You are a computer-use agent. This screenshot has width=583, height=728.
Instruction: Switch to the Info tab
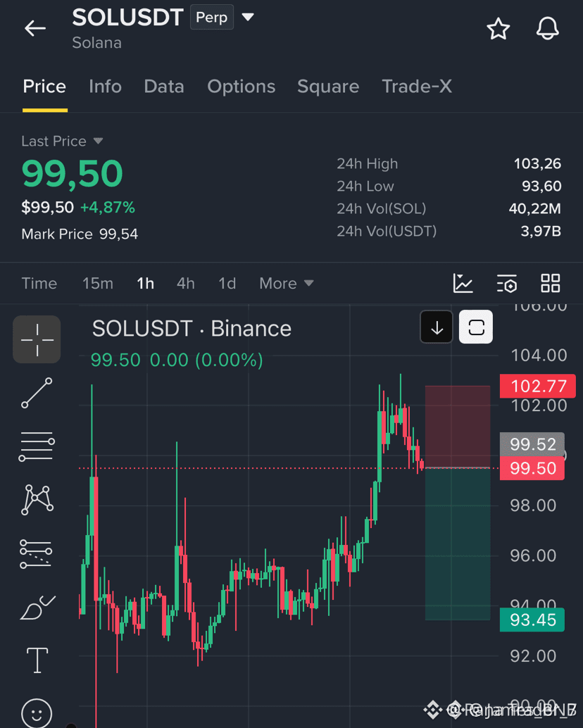(106, 87)
